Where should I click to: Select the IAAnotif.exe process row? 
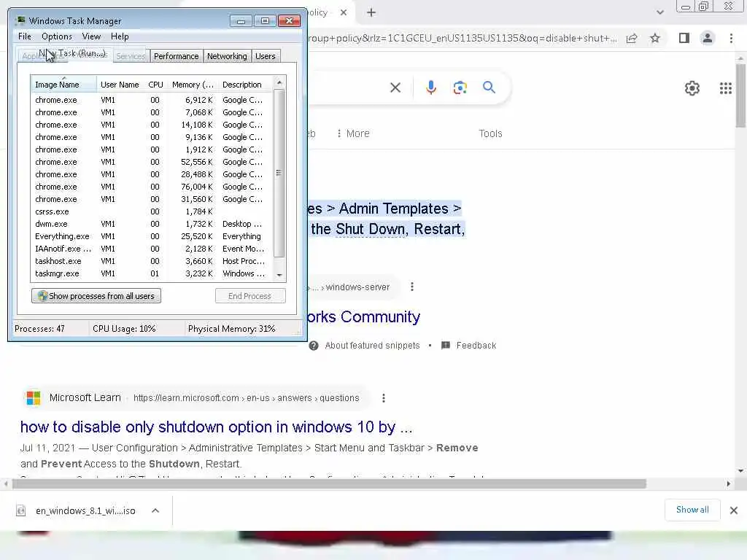pos(152,249)
